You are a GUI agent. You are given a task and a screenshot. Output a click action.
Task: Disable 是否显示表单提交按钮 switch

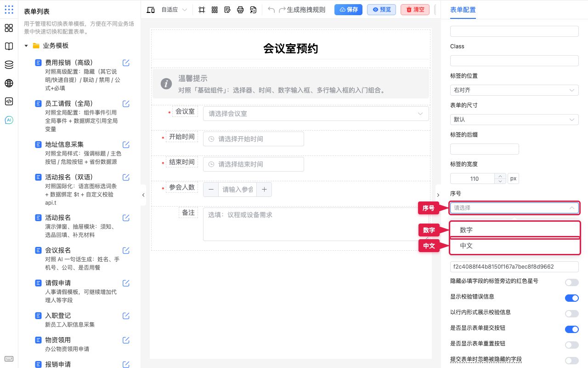tap(572, 329)
